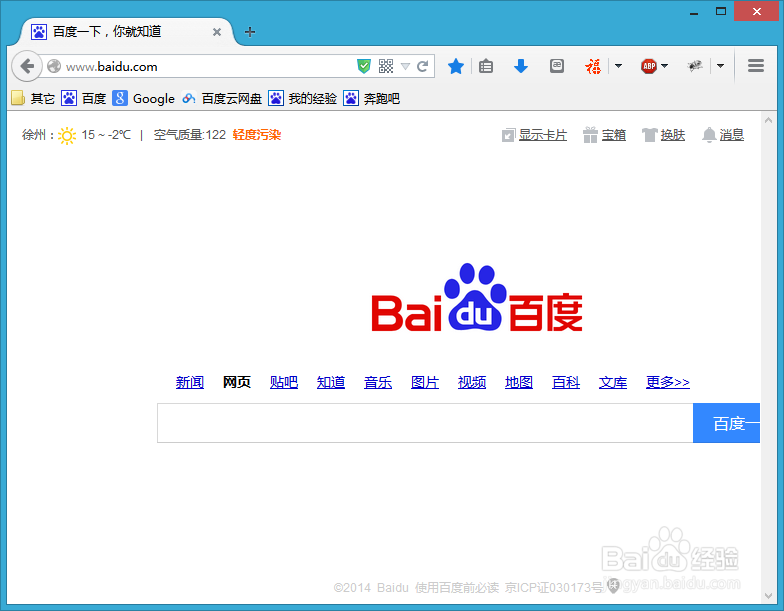Click the 15 ~ -2℃ temperature text
Image resolution: width=784 pixels, height=611 pixels.
point(106,134)
